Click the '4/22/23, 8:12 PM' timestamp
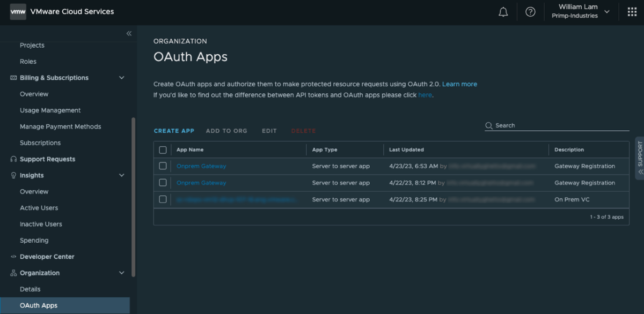644x314 pixels. pyautogui.click(x=413, y=183)
